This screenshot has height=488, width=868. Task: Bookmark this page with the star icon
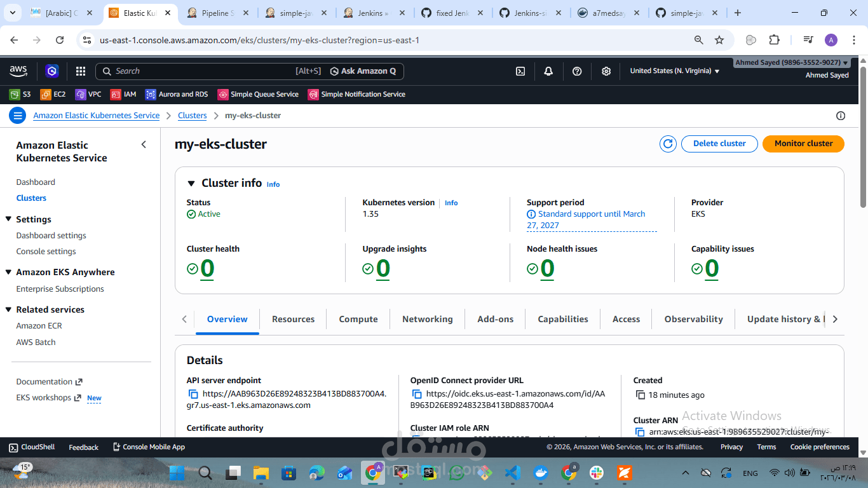(719, 40)
